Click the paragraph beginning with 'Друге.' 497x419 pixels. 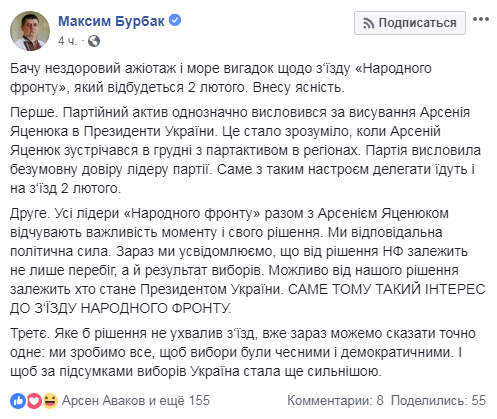pos(247,261)
